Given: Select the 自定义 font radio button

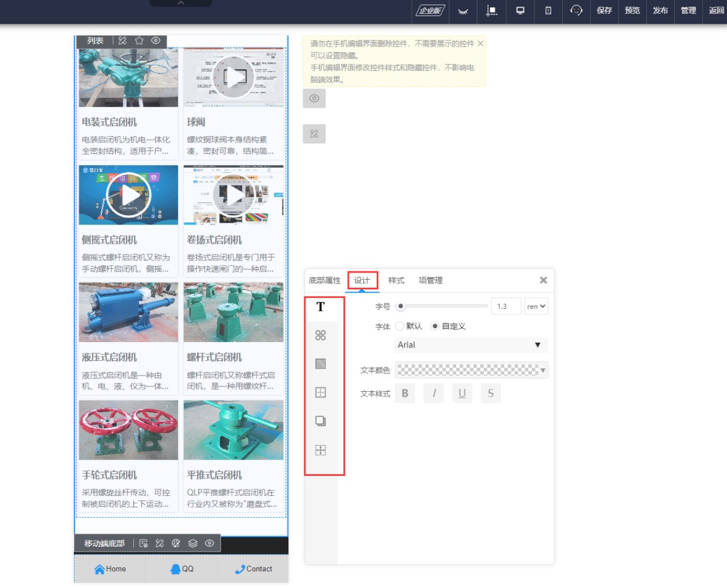Looking at the screenshot, I should [x=435, y=326].
